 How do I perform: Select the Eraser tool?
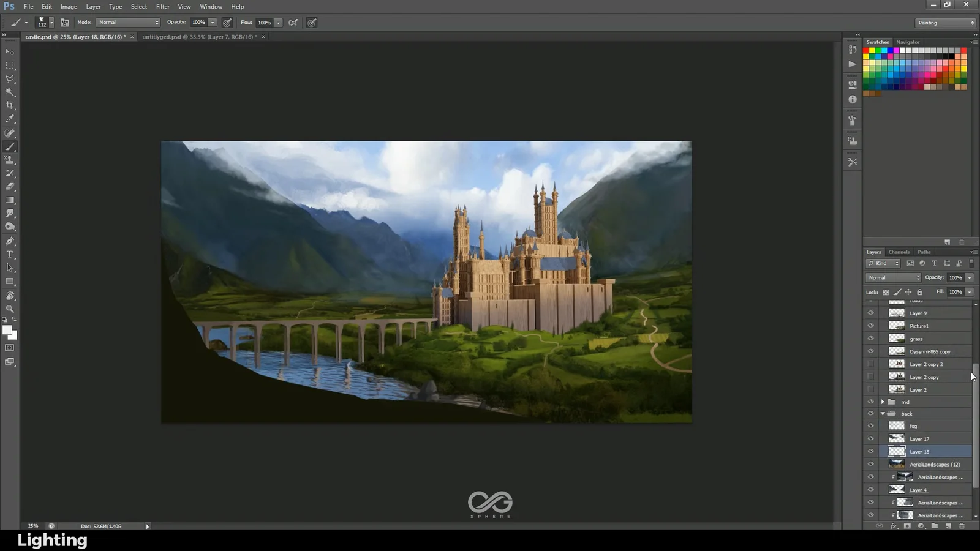tap(10, 187)
